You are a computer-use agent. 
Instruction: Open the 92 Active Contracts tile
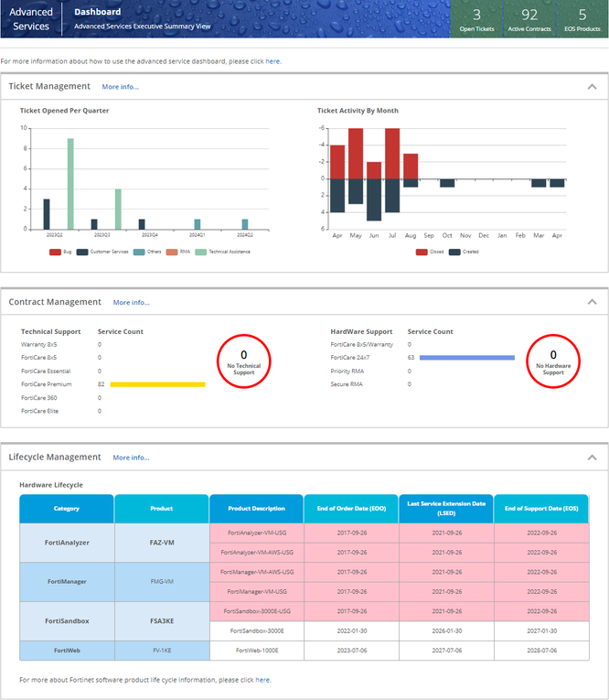click(529, 19)
